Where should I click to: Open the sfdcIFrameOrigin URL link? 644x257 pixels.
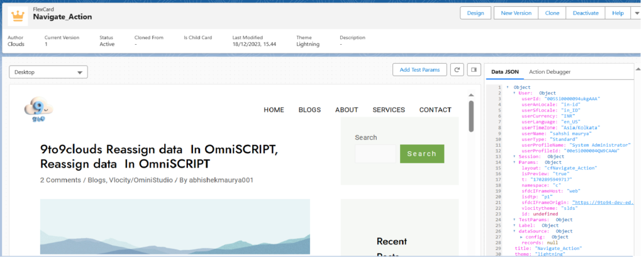[x=603, y=202]
